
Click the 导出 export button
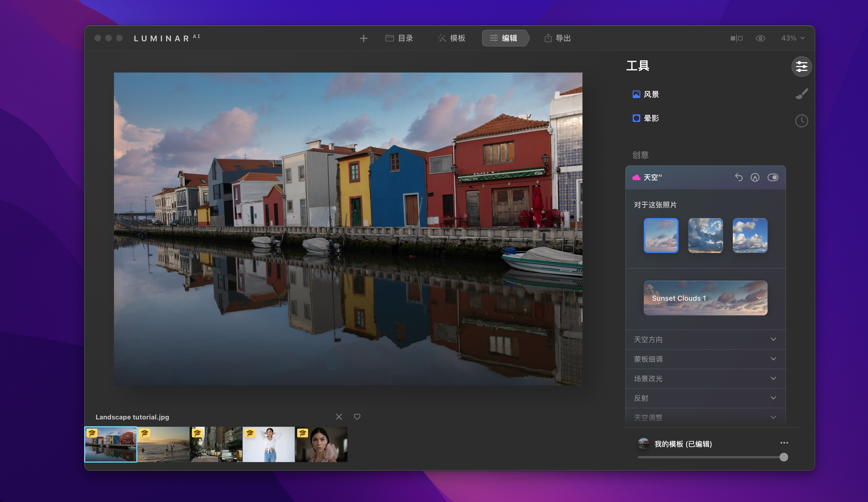pyautogui.click(x=558, y=38)
